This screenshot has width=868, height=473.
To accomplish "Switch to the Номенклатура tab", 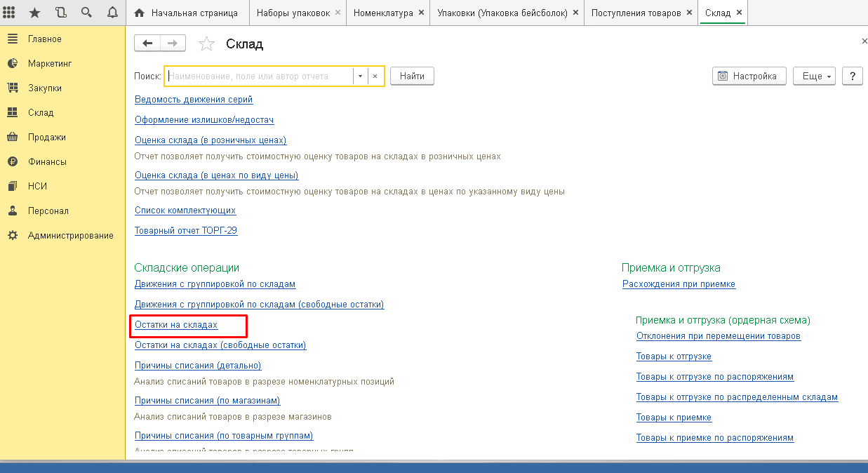I will pyautogui.click(x=382, y=13).
